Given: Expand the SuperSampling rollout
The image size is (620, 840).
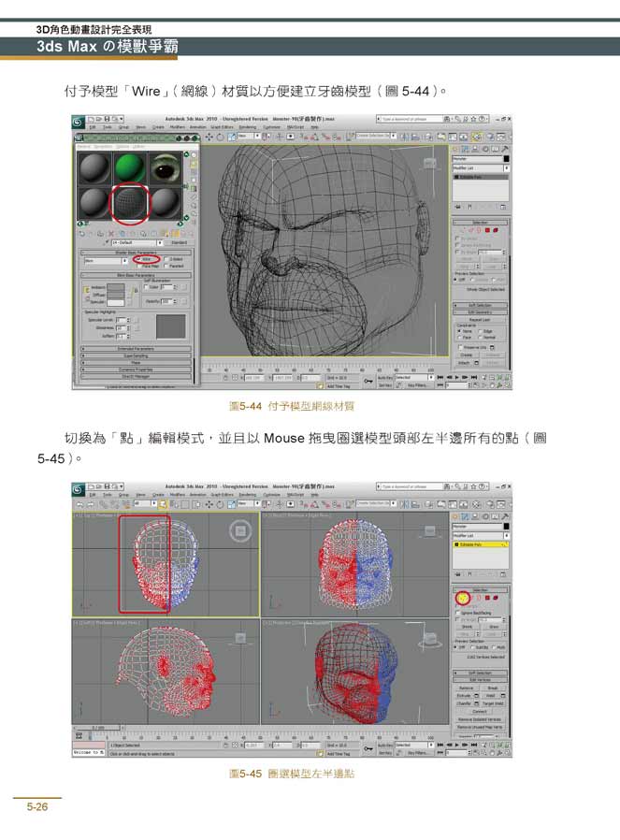Looking at the screenshot, I should point(136,355).
